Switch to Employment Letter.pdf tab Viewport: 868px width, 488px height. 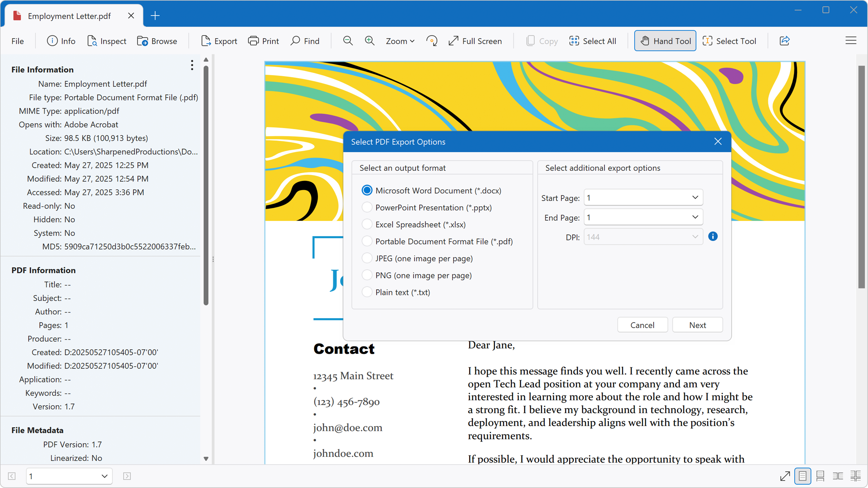pyautogui.click(x=70, y=16)
